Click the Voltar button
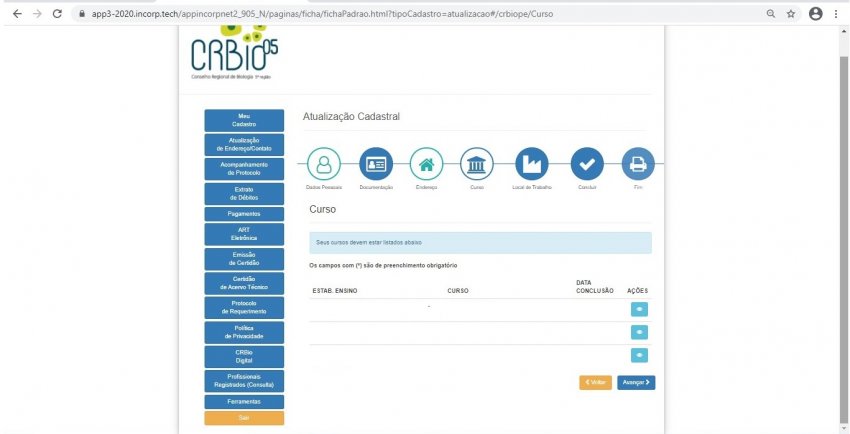Viewport: 850px width, 434px height. (x=595, y=383)
